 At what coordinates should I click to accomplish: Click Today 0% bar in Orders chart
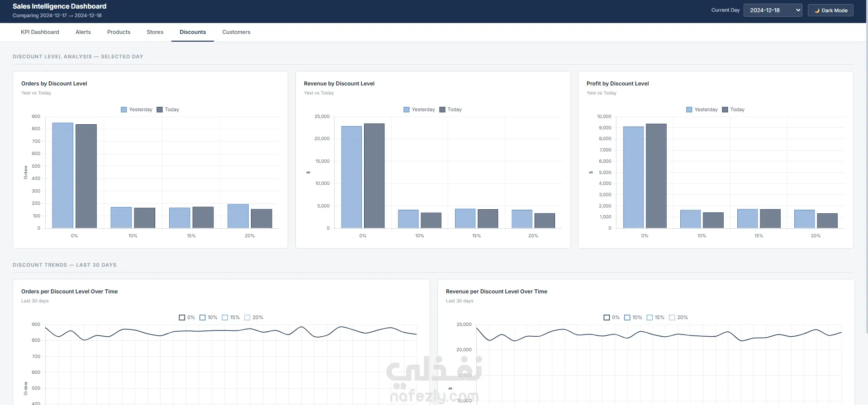(86, 176)
